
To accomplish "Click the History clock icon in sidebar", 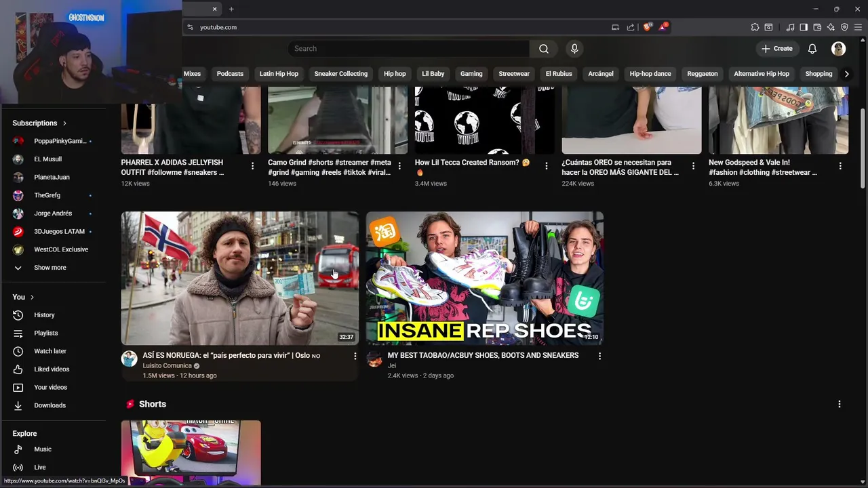I will (x=18, y=315).
